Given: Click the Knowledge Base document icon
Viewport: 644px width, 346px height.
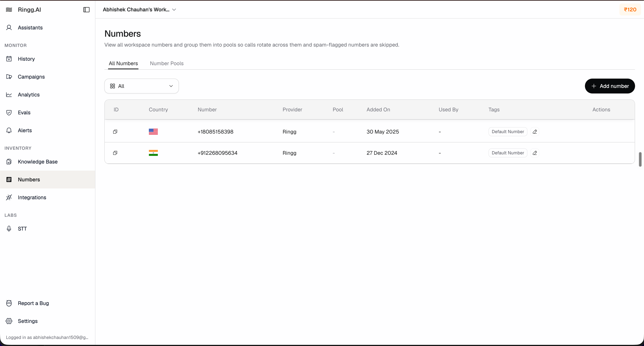Looking at the screenshot, I should tap(9, 162).
